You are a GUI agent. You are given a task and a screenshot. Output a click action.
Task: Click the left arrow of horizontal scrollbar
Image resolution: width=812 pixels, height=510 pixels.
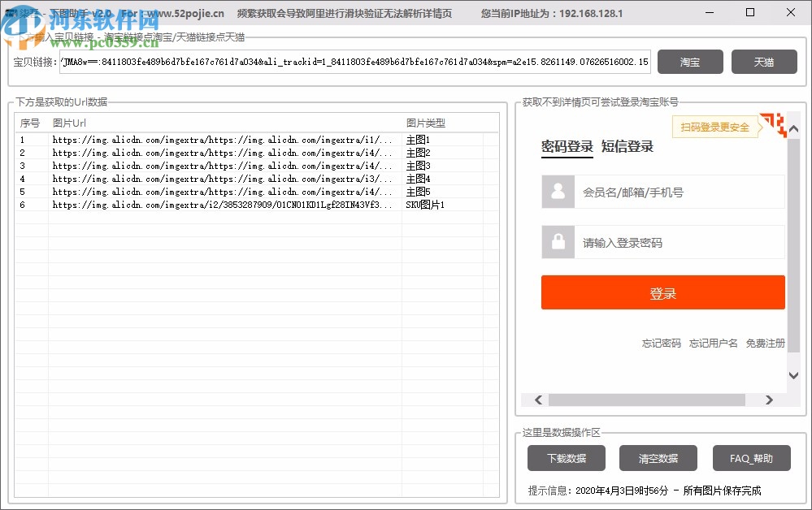pyautogui.click(x=538, y=400)
